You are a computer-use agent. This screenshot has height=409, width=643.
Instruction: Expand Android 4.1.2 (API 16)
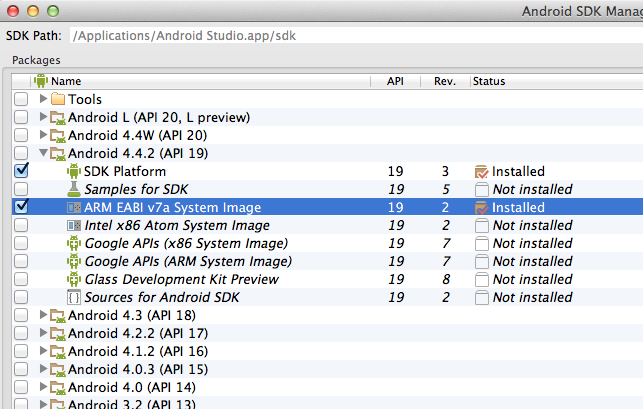pyautogui.click(x=43, y=351)
